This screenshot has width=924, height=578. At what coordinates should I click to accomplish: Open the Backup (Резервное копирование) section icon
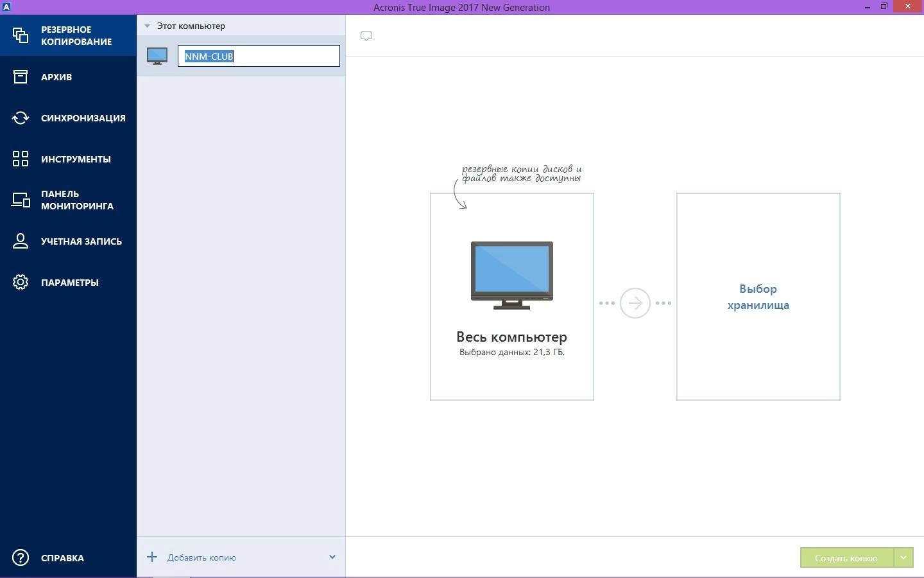click(x=21, y=35)
